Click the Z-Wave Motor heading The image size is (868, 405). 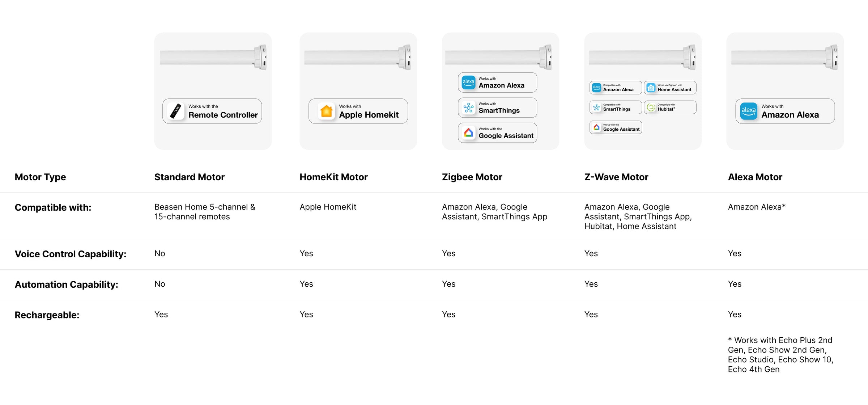coord(616,177)
